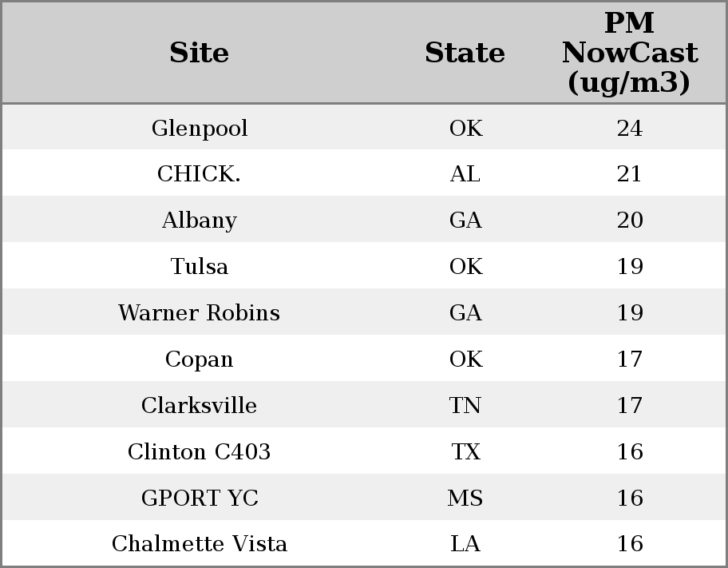This screenshot has width=728, height=568.
Task: Select the Chalmette Vista site cell
Action: (x=199, y=544)
